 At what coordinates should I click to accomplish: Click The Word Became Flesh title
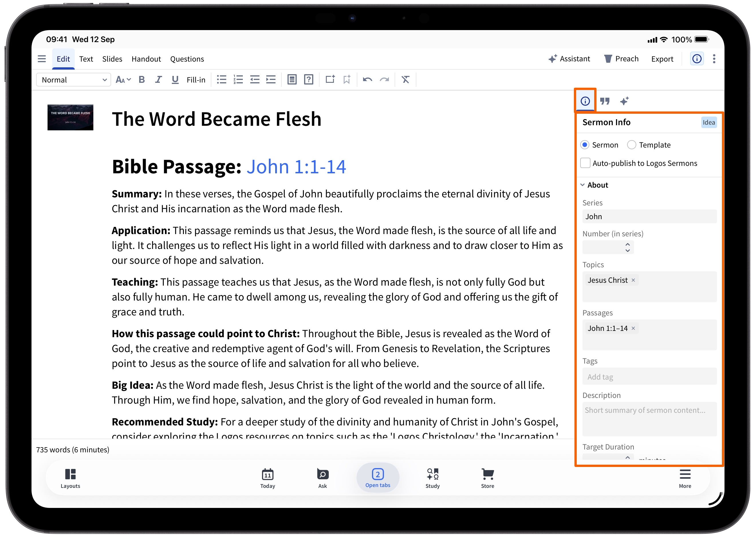(x=216, y=119)
